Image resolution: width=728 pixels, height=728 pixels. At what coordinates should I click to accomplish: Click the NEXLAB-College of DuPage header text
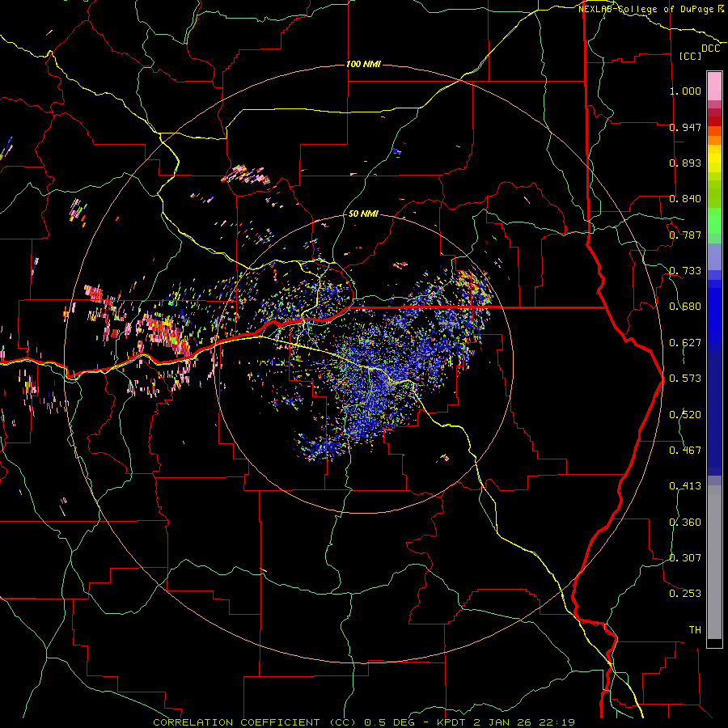645,9
